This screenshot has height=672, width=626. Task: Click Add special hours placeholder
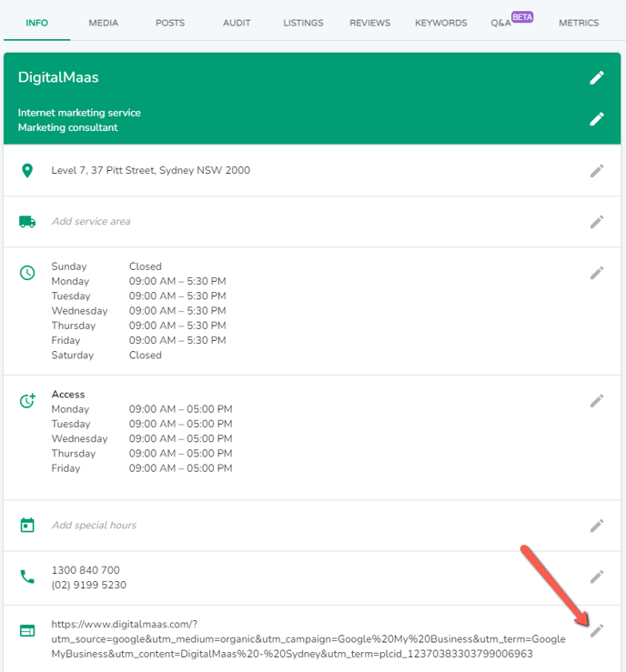pos(95,526)
